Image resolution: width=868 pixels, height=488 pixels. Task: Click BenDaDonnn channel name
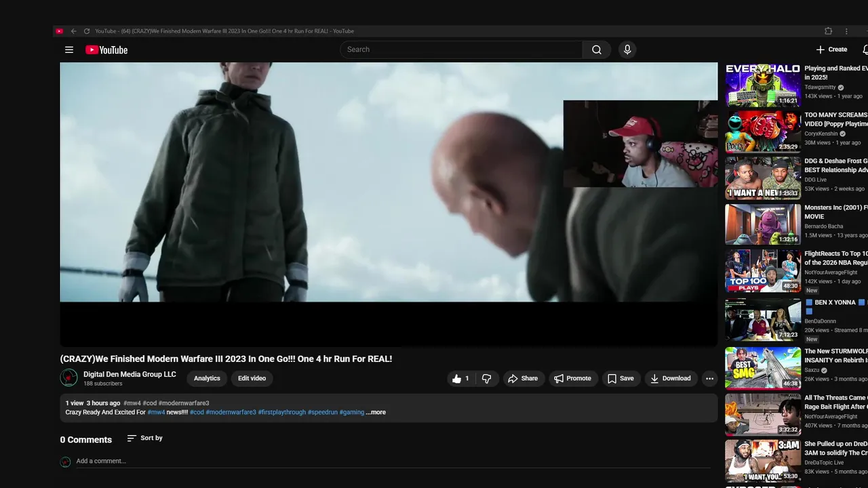tap(821, 321)
